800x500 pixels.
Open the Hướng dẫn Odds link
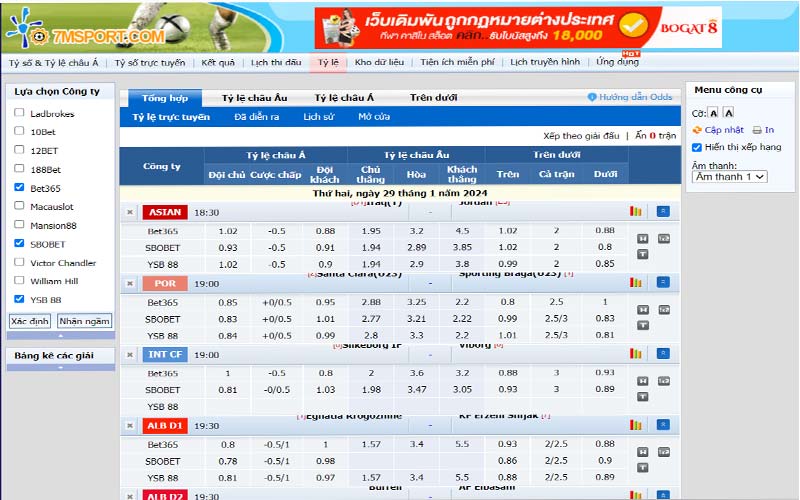point(630,97)
